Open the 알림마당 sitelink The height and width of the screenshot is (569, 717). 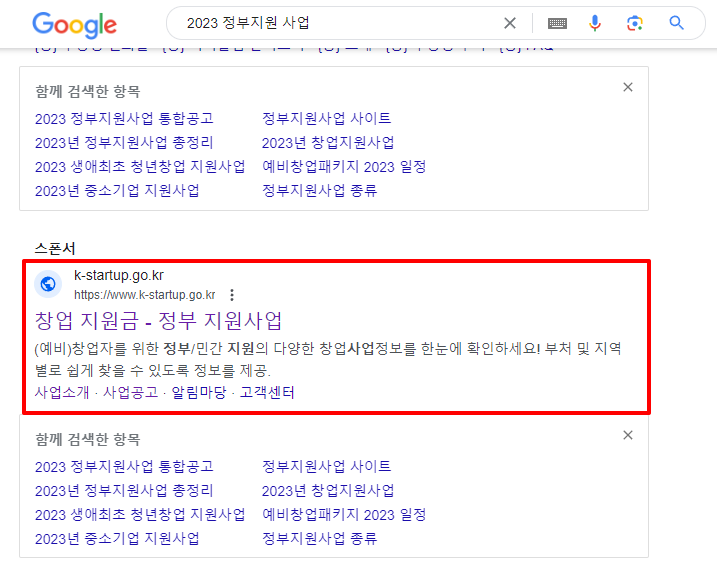[199, 392]
